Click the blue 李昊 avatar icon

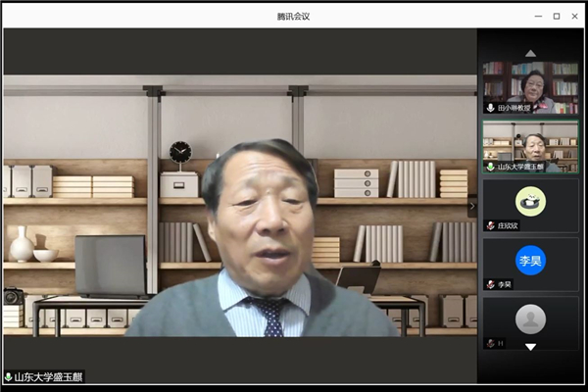(x=530, y=260)
